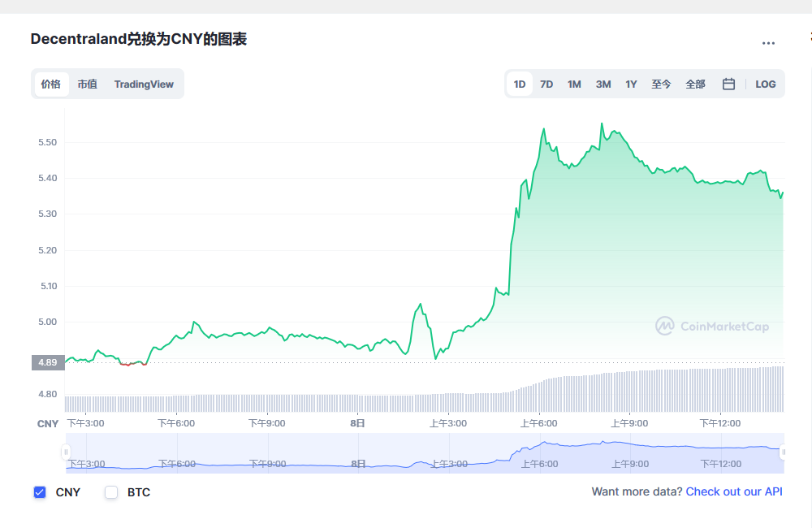Screen dimensions: 812x528
Task: Select the 7D time range
Action: pyautogui.click(x=546, y=84)
